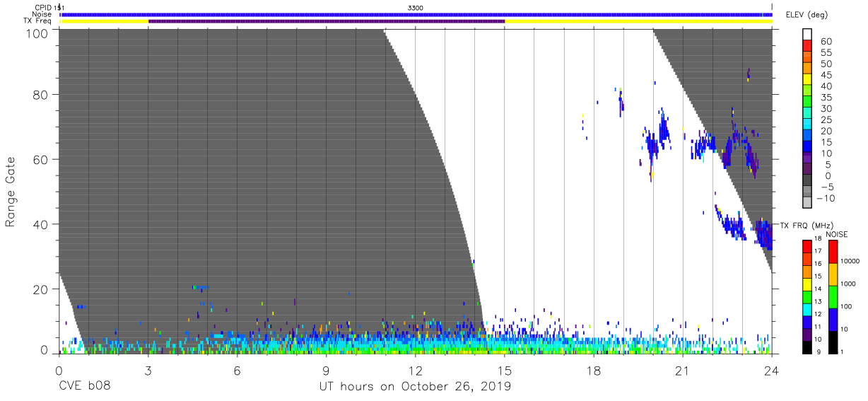Click the "60" tick on the Range Gate axis
The height and width of the screenshot is (401, 868).
pos(41,159)
